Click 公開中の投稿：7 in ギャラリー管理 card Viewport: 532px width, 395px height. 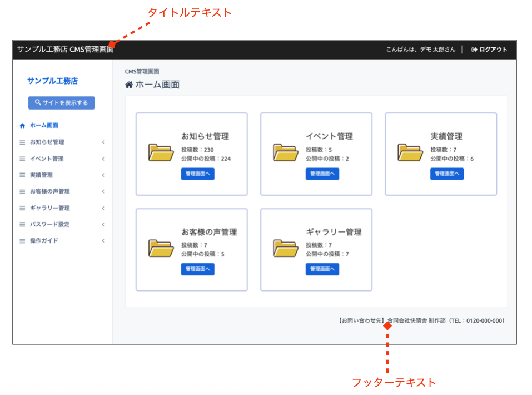(327, 254)
